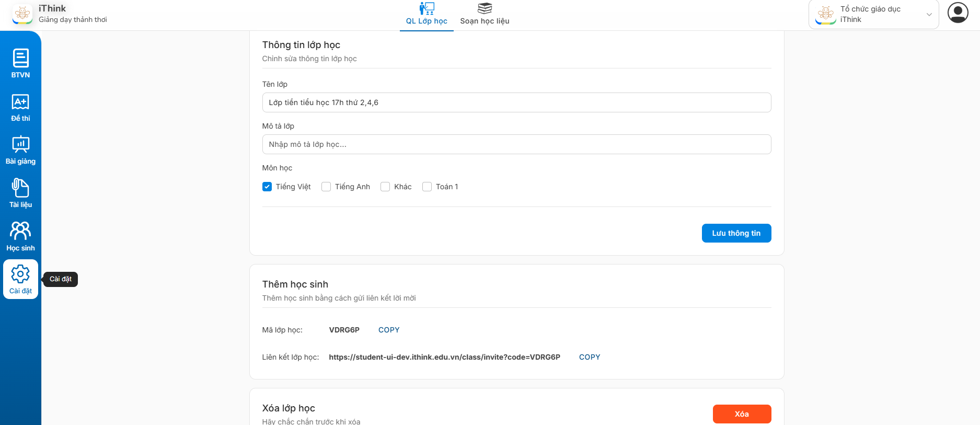
Task: Uncheck the Tiếng Việt subject checkbox
Action: (267, 187)
